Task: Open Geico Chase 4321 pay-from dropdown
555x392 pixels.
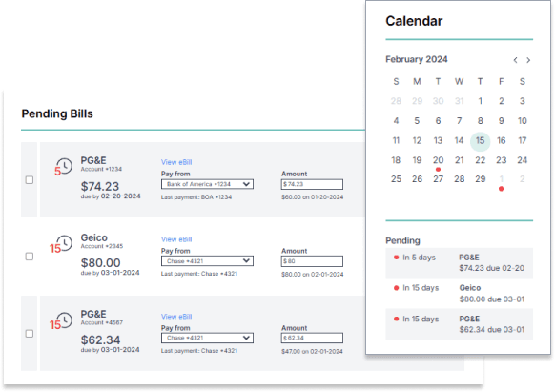Action: (207, 261)
